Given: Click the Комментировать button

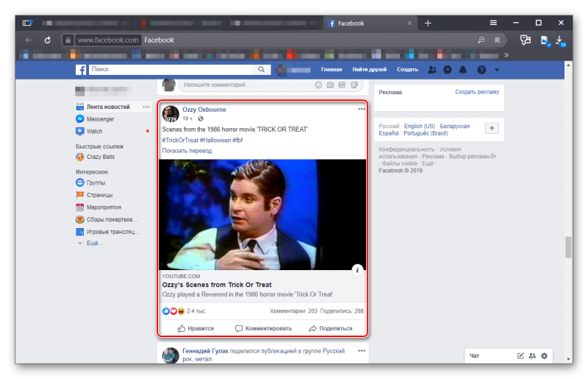Looking at the screenshot, I should tap(263, 328).
